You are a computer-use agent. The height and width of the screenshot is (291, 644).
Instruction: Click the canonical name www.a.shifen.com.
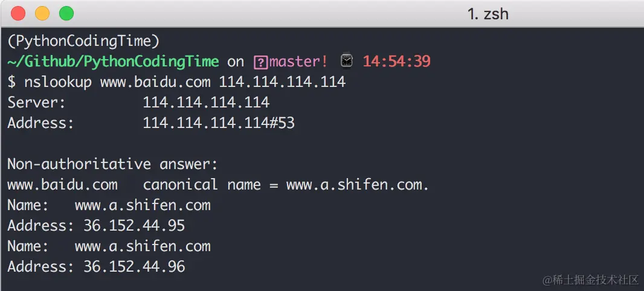tap(358, 185)
